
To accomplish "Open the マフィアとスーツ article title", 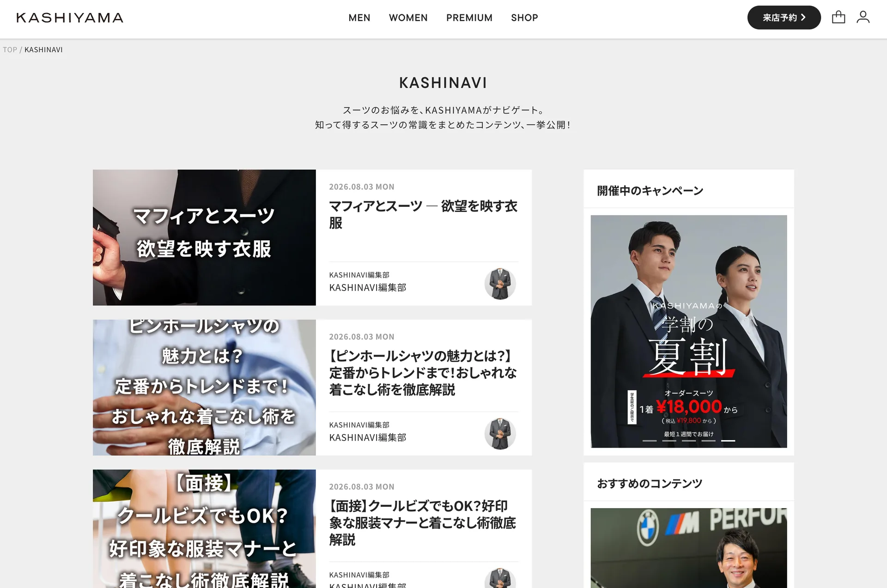I will [x=423, y=214].
